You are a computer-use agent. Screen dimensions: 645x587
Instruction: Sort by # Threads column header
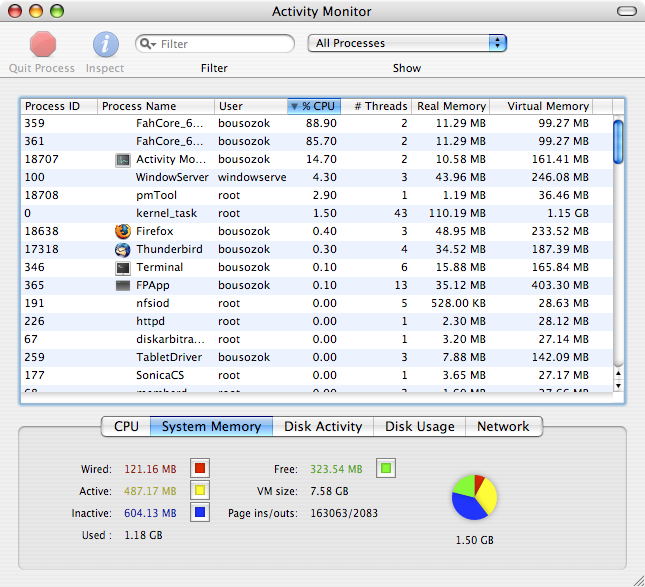[376, 106]
